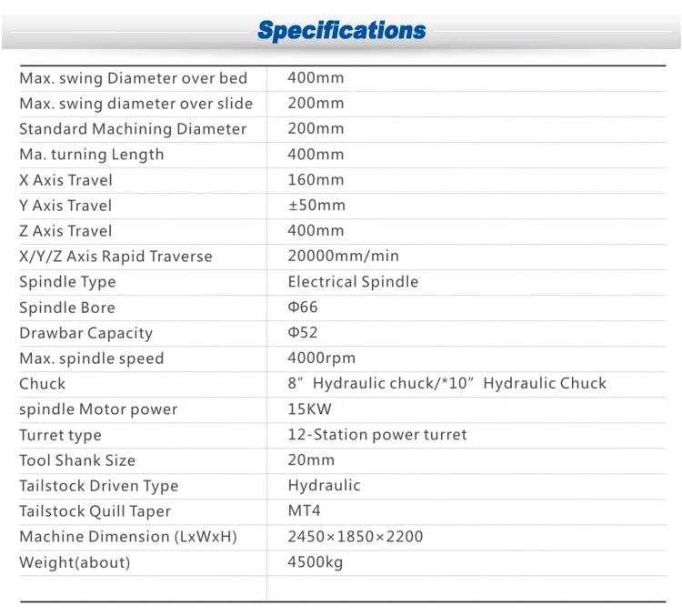682x616 pixels.
Task: Select the 4000rpm max spindle speed value
Action: (321, 358)
